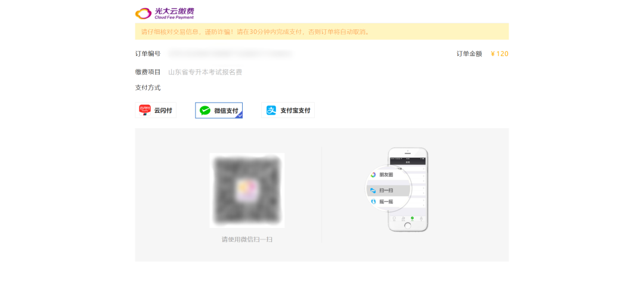This screenshot has width=644, height=299.
Task: Switch payment method to 云闪付 label
Action: [163, 110]
